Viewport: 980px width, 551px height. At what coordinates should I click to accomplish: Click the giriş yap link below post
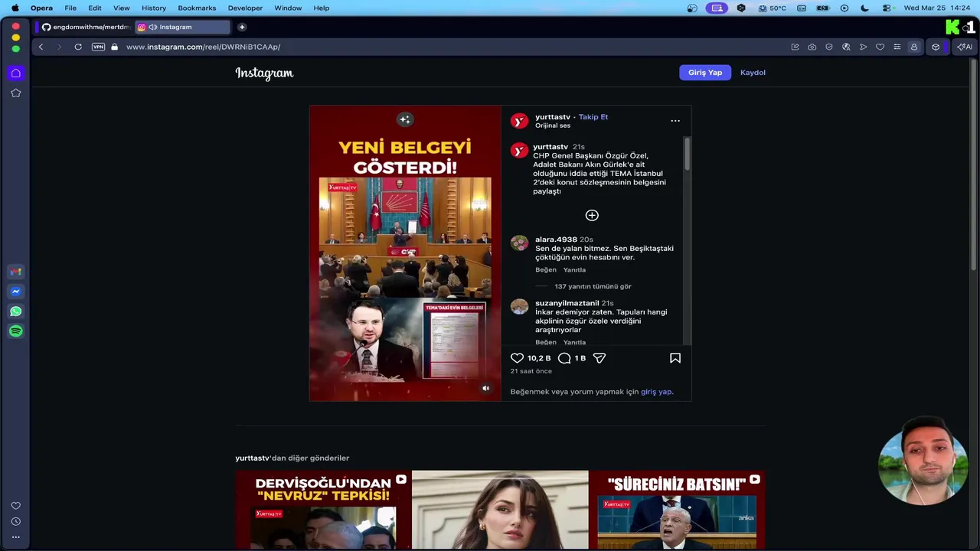(x=656, y=392)
